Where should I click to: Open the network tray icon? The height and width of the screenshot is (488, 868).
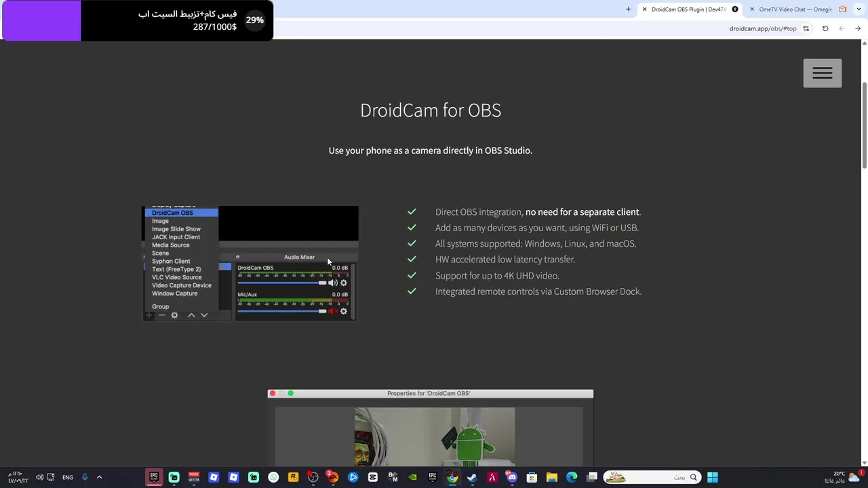click(x=50, y=477)
